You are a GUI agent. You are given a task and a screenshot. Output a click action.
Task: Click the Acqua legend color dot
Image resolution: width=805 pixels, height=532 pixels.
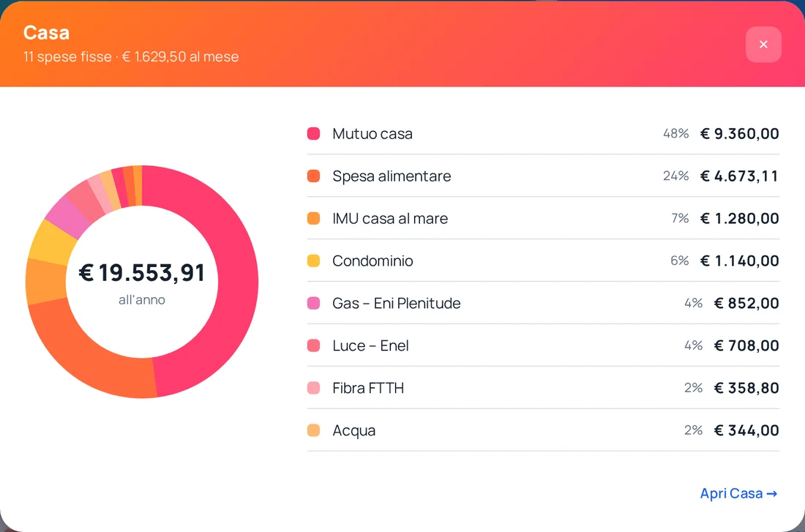point(314,430)
